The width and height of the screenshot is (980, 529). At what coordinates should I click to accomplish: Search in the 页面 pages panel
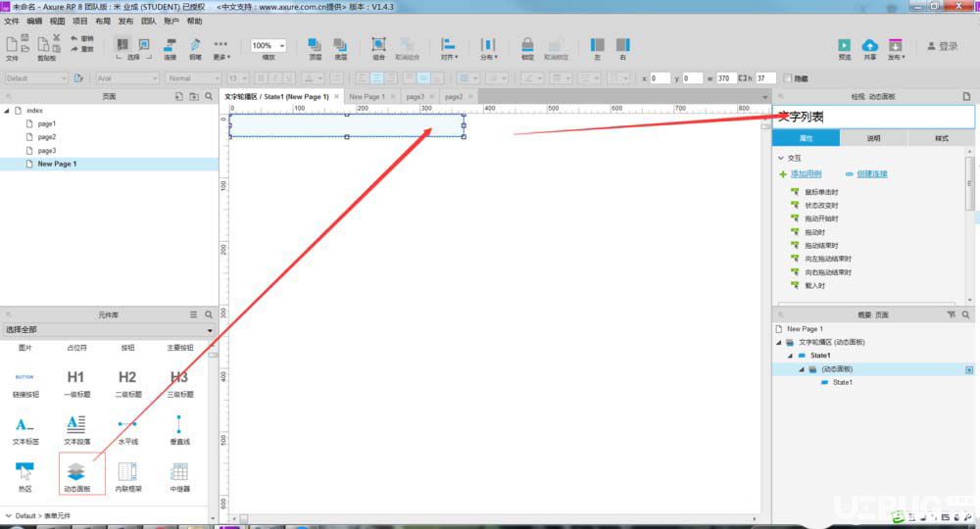[209, 96]
